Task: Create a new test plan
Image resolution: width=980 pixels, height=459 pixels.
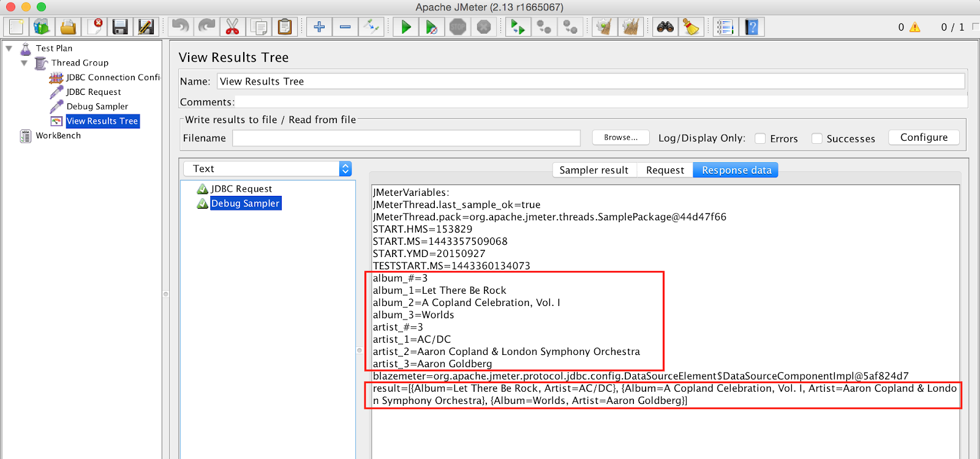Action: click(16, 27)
